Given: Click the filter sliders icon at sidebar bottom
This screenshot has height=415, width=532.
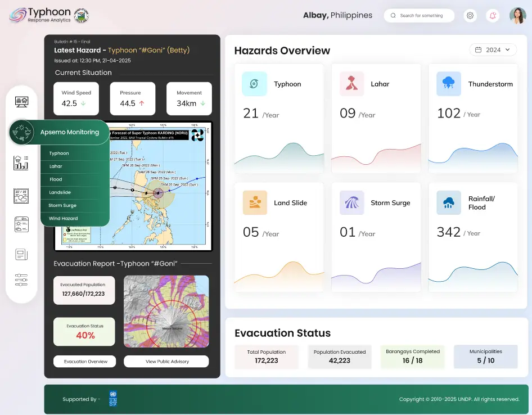Looking at the screenshot, I should pos(21,280).
